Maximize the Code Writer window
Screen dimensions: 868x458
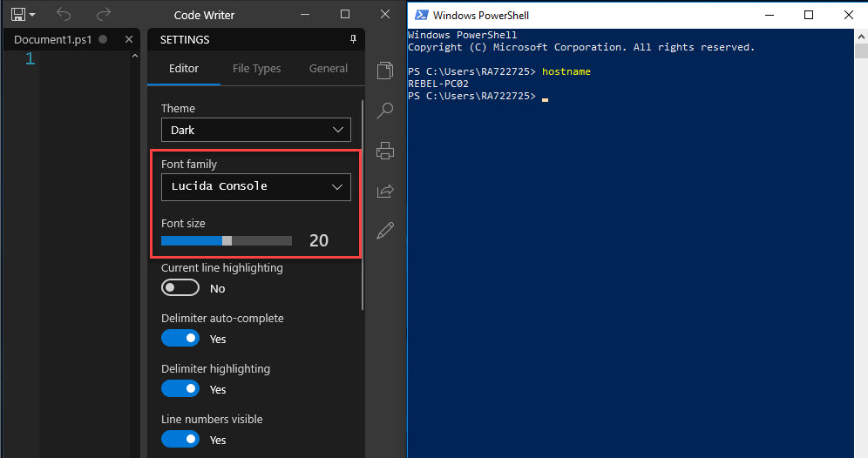[x=345, y=15]
